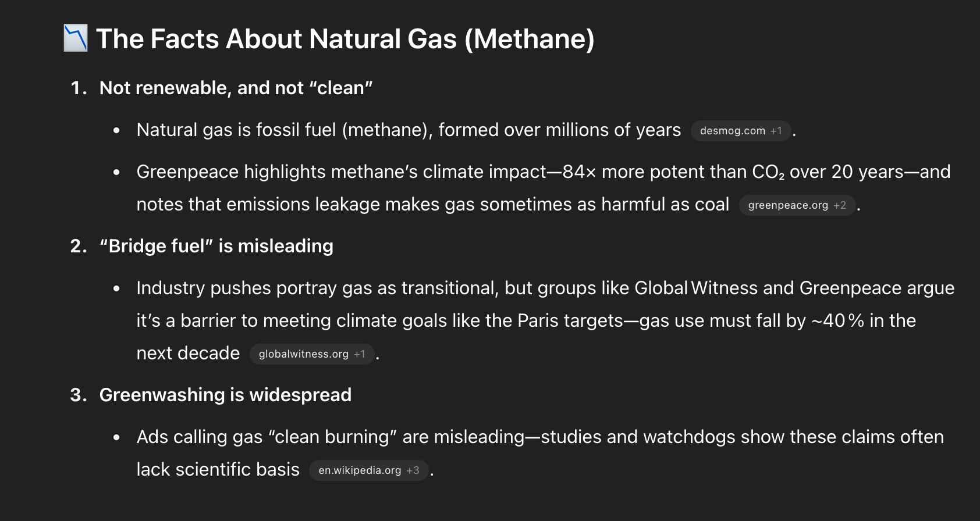
Task: Open the greenpeace.org citation chip
Action: click(x=787, y=205)
